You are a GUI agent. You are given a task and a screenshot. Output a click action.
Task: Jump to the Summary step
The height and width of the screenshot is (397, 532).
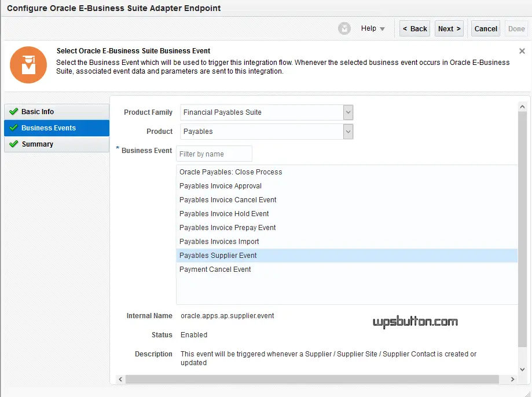coord(57,144)
